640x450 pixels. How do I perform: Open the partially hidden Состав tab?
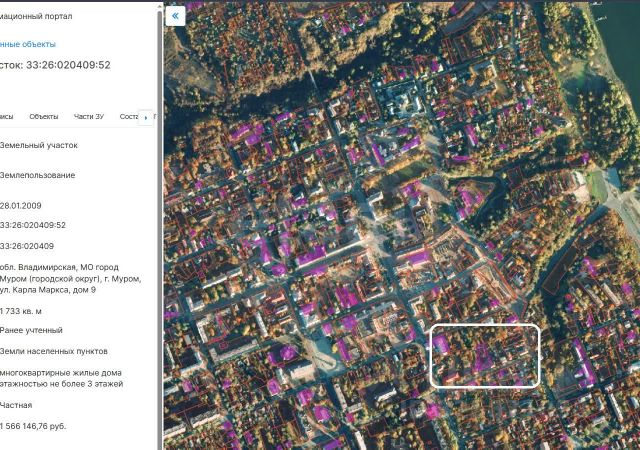click(x=129, y=116)
